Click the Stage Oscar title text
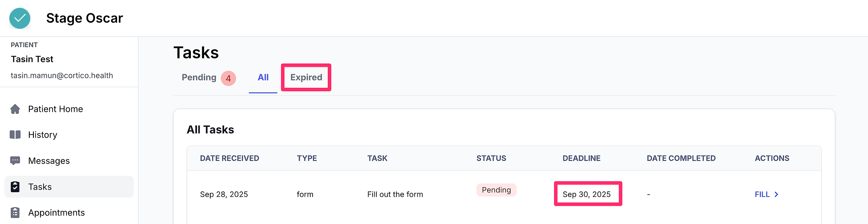The image size is (868, 224). 84,18
